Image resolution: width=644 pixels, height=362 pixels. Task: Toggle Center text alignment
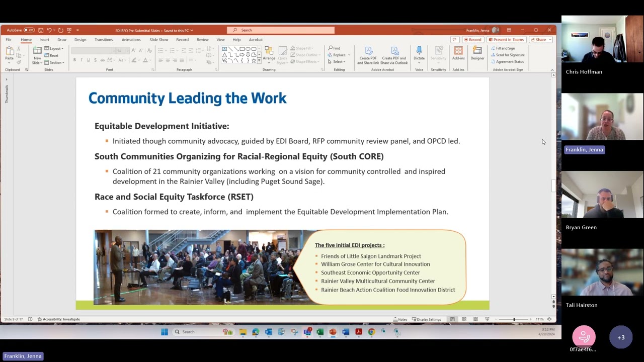click(168, 60)
